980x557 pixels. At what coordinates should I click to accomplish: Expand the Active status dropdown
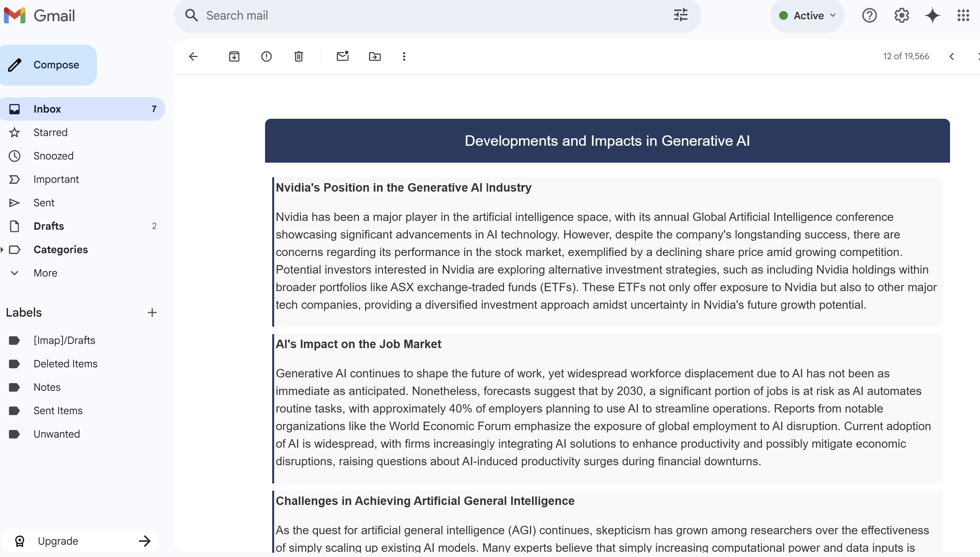[x=808, y=16]
